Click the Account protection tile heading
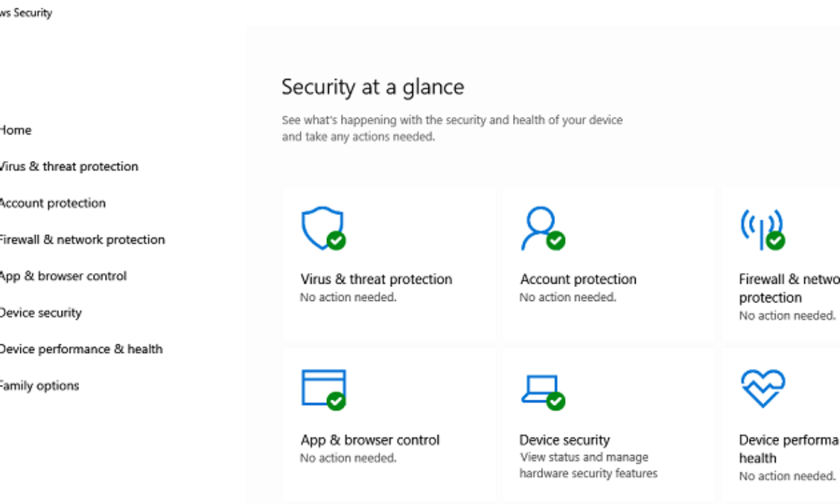 coord(578,279)
